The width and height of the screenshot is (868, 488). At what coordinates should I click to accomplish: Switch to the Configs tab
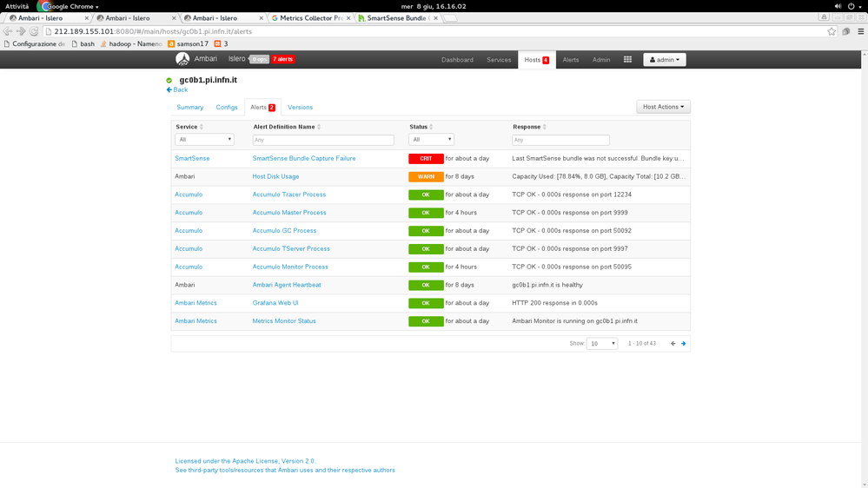click(x=227, y=108)
